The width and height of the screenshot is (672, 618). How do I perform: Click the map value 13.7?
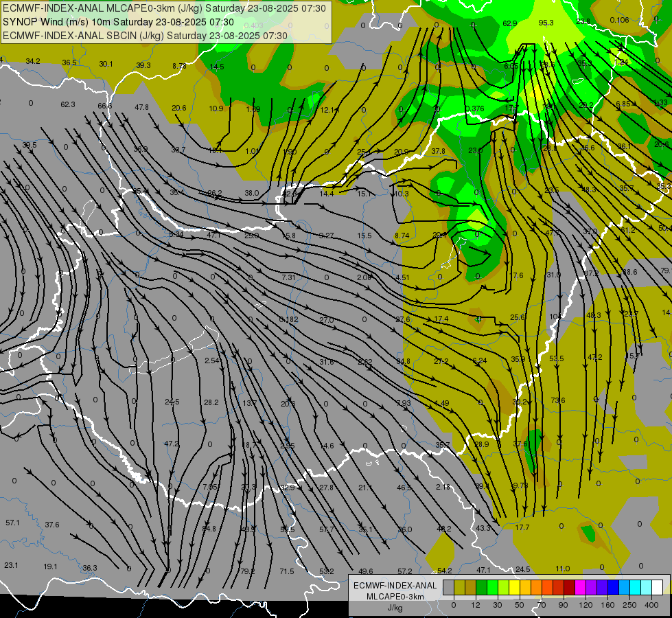click(249, 402)
